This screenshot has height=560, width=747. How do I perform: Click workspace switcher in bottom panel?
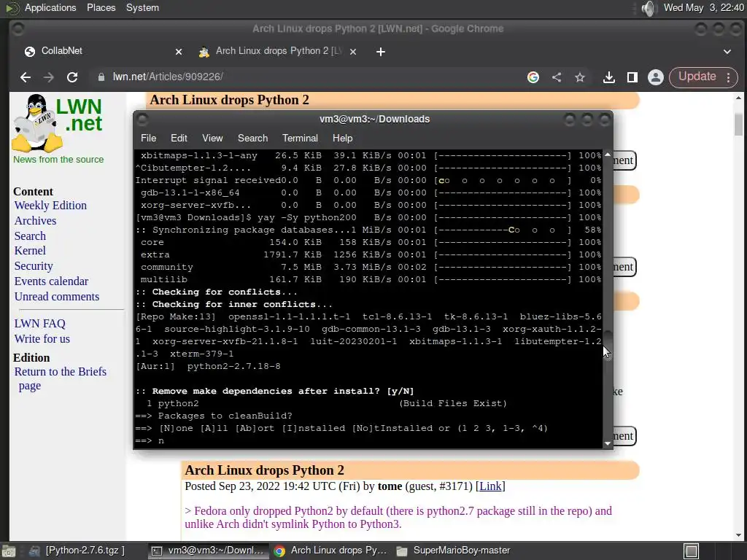pos(692,551)
